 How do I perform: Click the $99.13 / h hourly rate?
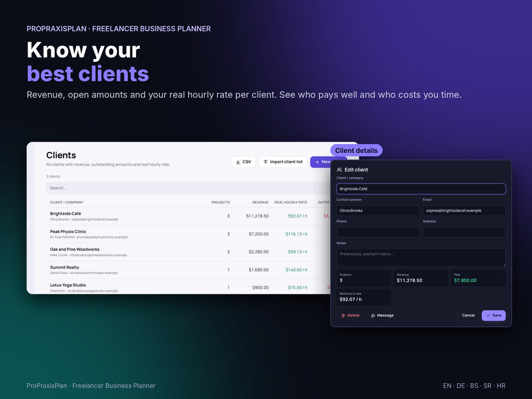[x=298, y=252]
